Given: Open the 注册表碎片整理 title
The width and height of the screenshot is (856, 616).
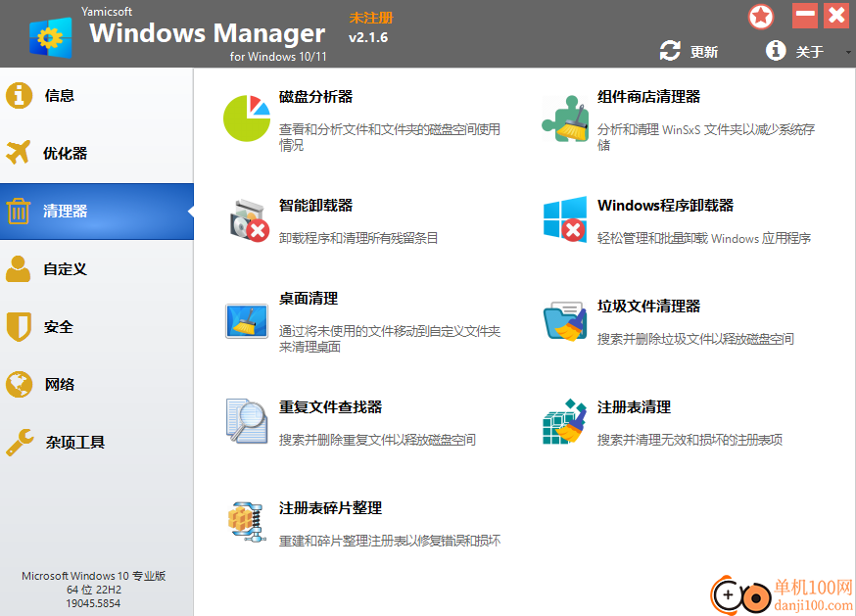Looking at the screenshot, I should (x=330, y=508).
